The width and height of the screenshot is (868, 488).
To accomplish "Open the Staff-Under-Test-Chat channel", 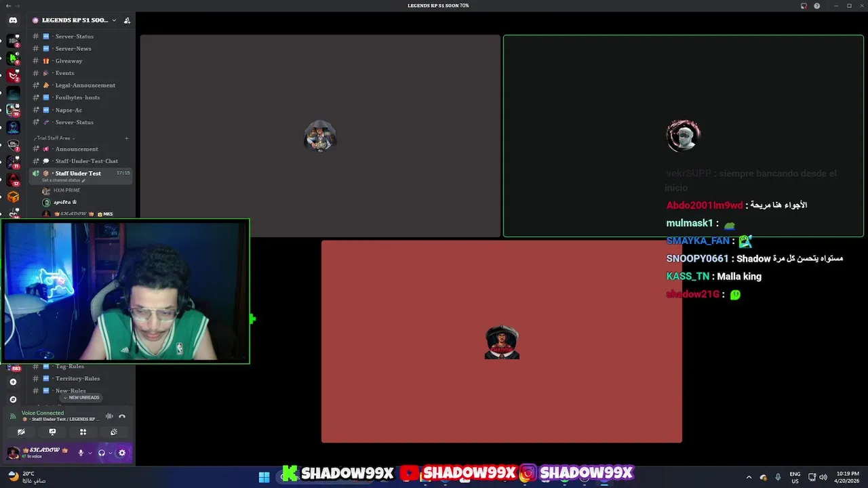I will [x=81, y=161].
